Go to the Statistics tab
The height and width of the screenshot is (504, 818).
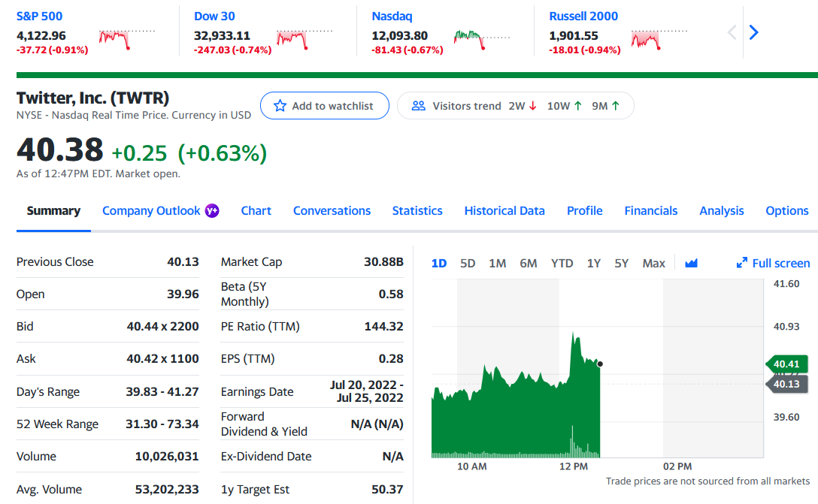click(x=417, y=210)
